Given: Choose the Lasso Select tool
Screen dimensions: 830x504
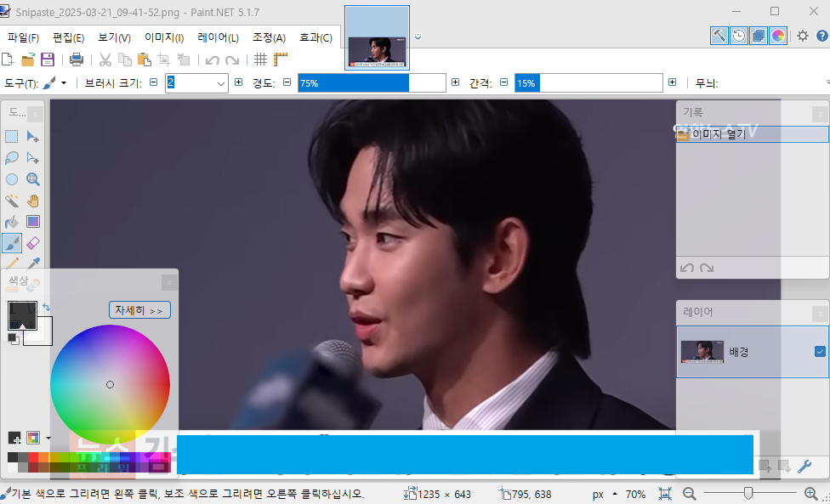Looking at the screenshot, I should (x=12, y=157).
